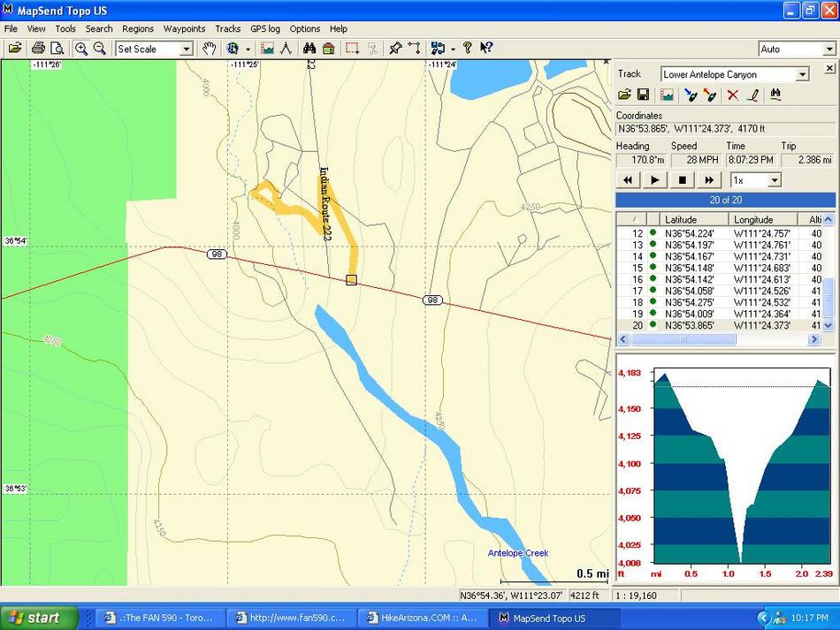Expand the globe icon dropdown arrow
This screenshot has height=630, width=840.
(x=248, y=49)
